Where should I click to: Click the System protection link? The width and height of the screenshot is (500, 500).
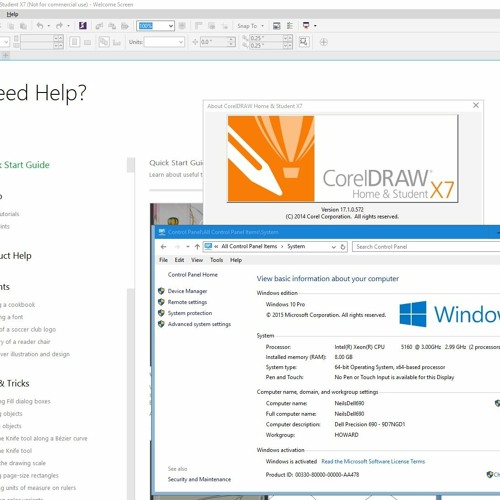click(190, 313)
